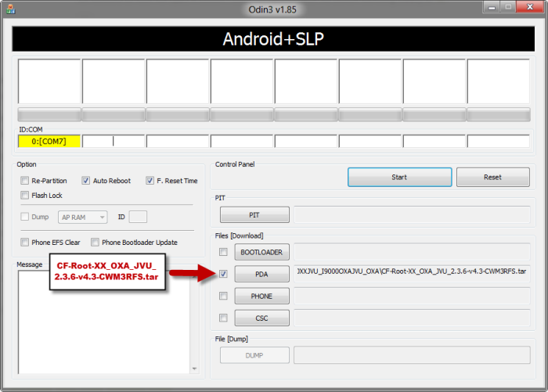Click the CSC file path field

412,318
